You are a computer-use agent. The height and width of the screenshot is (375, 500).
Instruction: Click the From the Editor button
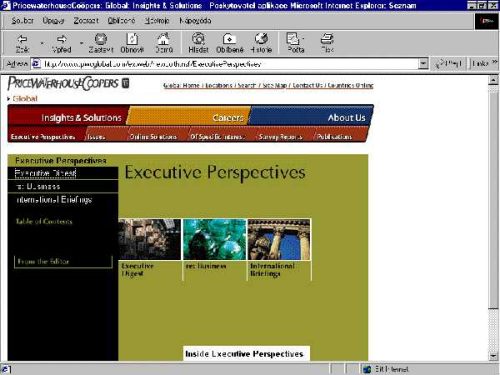point(63,261)
